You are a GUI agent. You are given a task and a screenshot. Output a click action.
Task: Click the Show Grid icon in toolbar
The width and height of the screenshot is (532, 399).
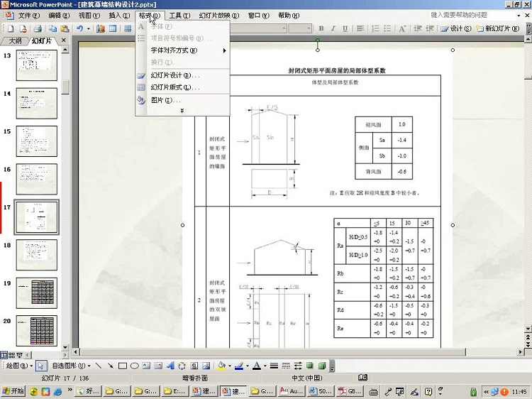pyautogui.click(x=128, y=28)
